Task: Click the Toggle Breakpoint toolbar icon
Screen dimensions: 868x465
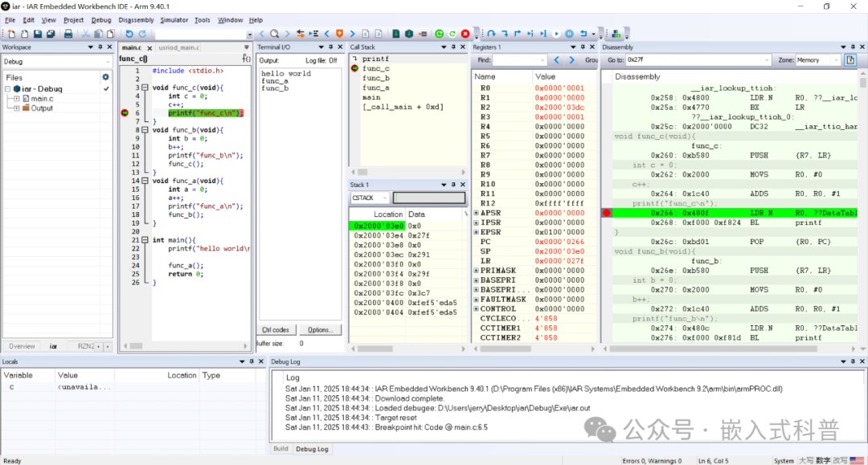Action: click(423, 34)
